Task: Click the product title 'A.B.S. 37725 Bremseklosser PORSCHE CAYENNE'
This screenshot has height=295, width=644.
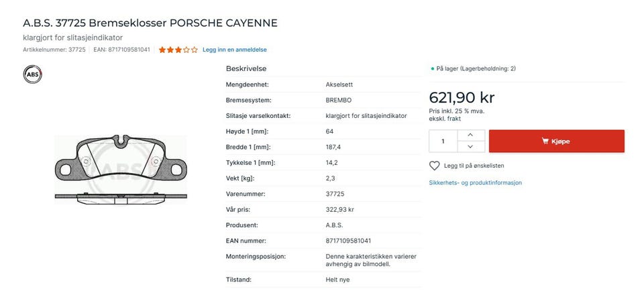Action: (x=150, y=23)
